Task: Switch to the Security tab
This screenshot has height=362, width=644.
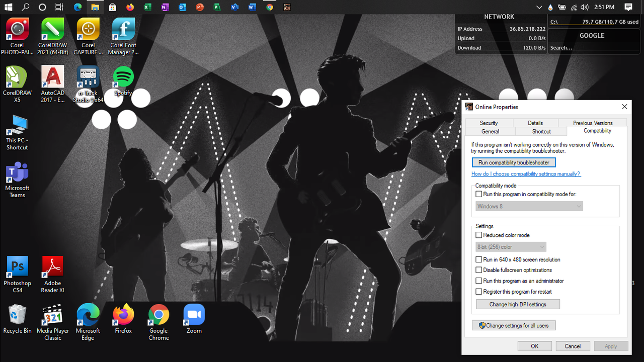Action: pos(489,123)
